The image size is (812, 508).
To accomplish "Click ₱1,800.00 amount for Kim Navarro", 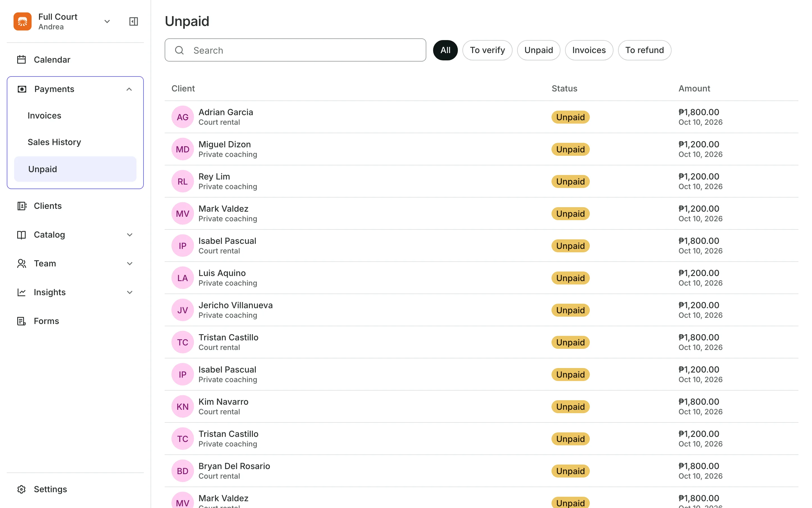I will pos(699,402).
